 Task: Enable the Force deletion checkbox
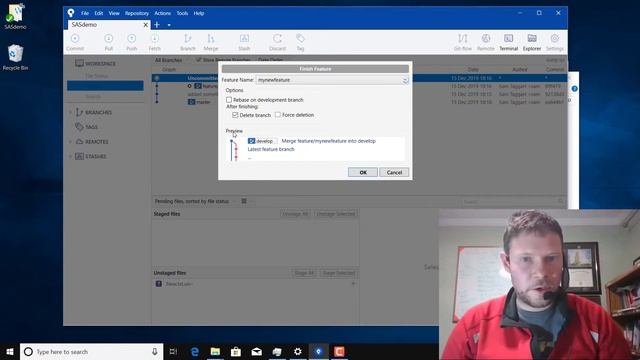pos(278,115)
